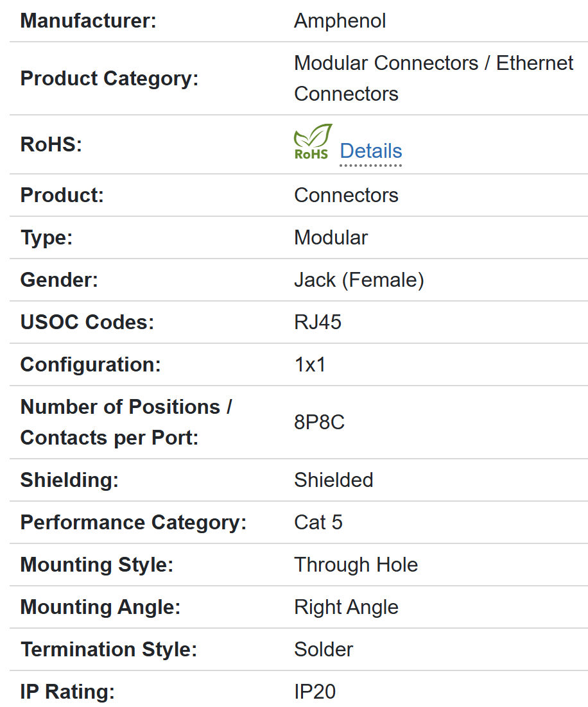
Task: Click the 8P8C positions value
Action: point(319,422)
